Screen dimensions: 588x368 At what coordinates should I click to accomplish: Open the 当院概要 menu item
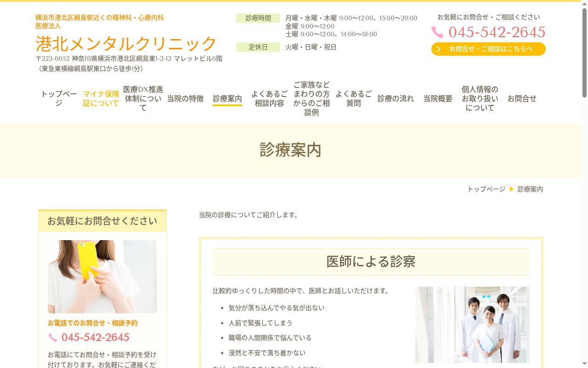point(438,98)
